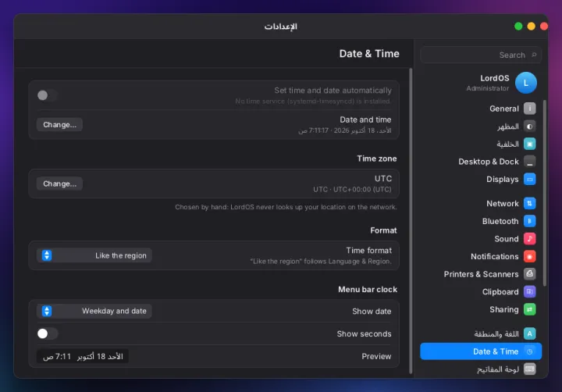Click the LordOS account name

coord(495,78)
